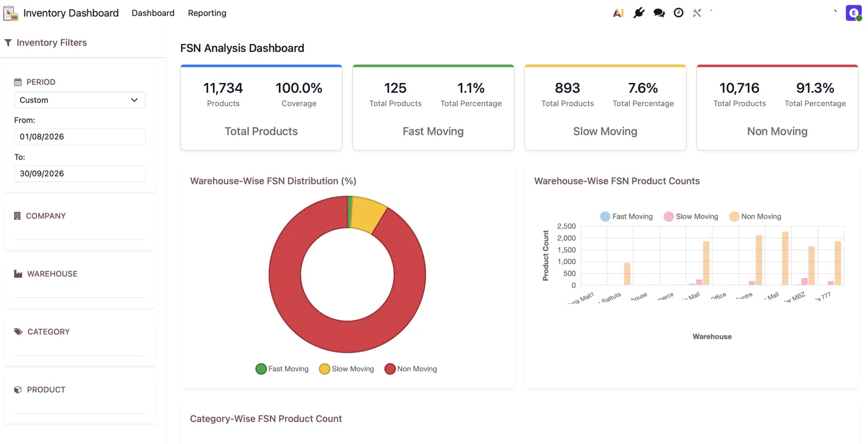868x444 pixels.
Task: Open the AI assistant icon
Action: pos(618,13)
